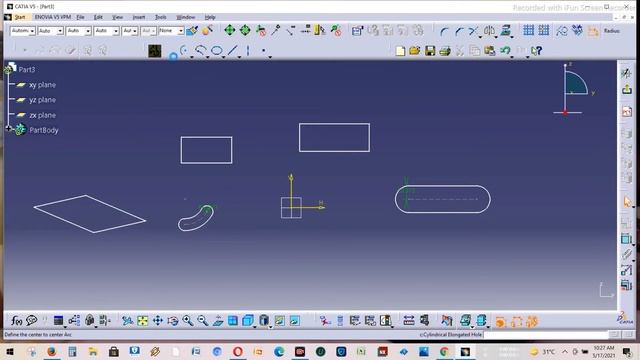This screenshot has width=640, height=360.
Task: Select the Axis sketch tool
Action: pyautogui.click(x=248, y=51)
